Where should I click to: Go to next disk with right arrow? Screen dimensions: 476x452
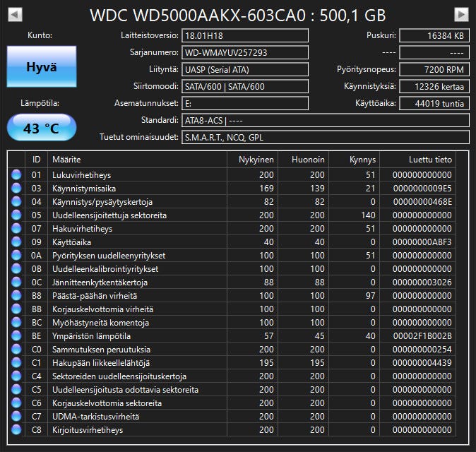tap(461, 15)
